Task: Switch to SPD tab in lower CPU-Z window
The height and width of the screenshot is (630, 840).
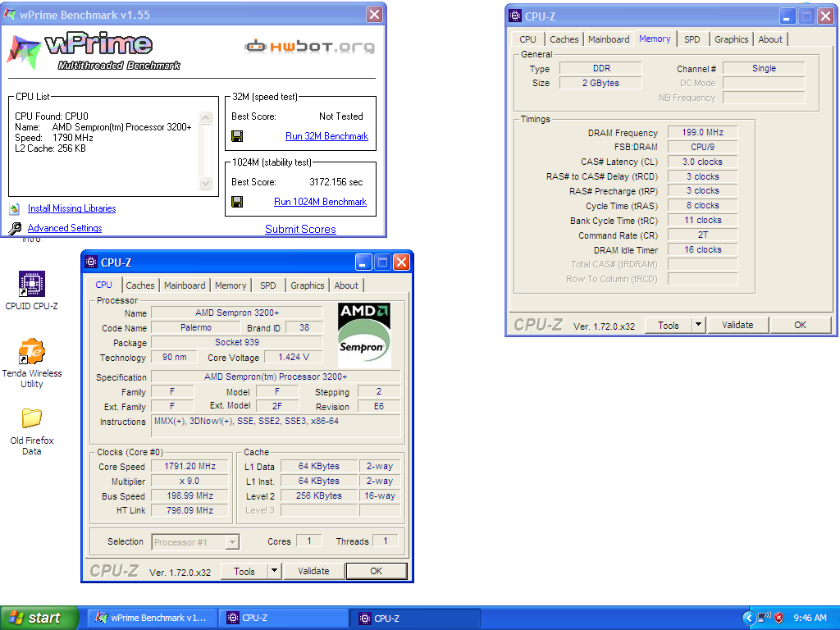Action: click(x=268, y=285)
